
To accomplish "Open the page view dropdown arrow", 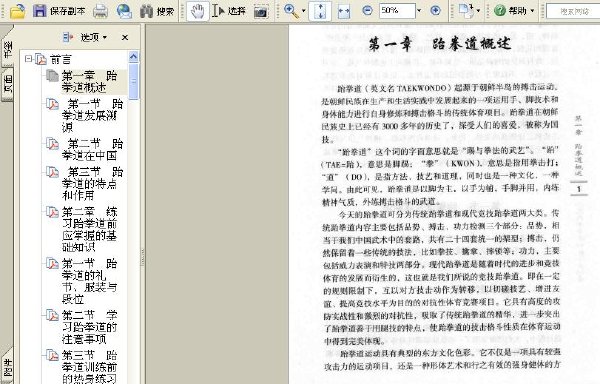I will [478, 11].
